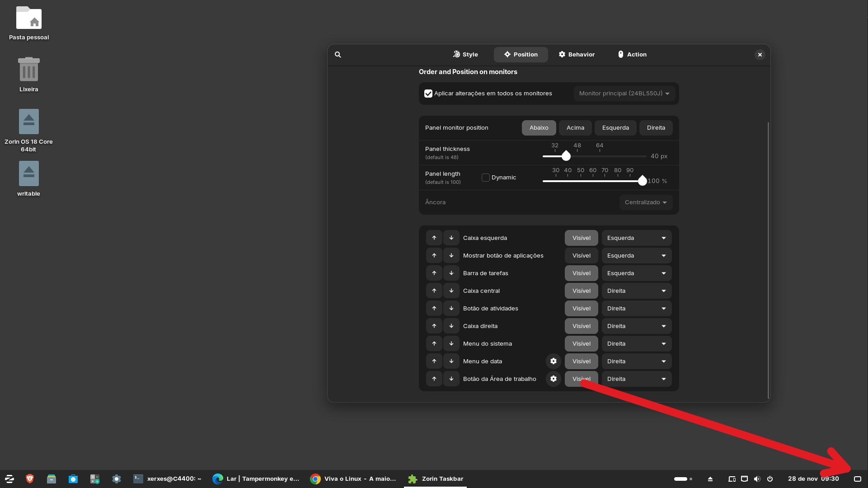Screen dimensions: 868x488
Task: Click the search icon in settings header
Action: tap(338, 55)
